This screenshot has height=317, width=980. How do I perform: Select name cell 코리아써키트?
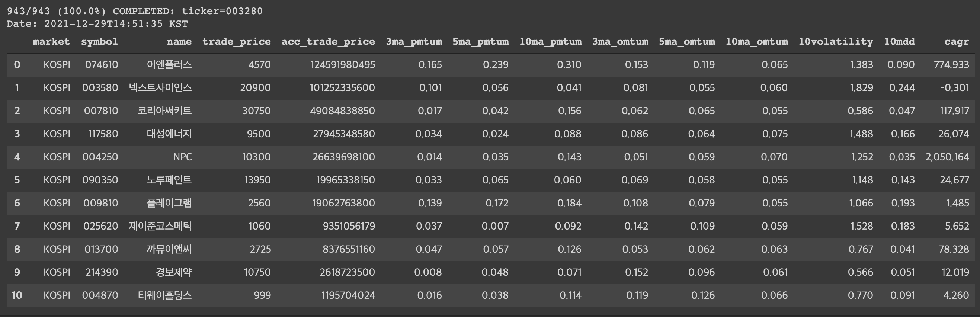(x=165, y=111)
